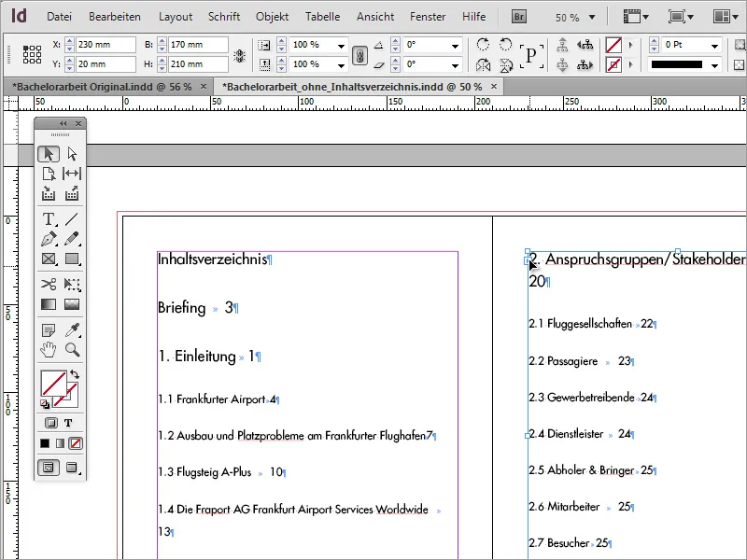
Task: Apply color button in toolbox
Action: coord(45,443)
